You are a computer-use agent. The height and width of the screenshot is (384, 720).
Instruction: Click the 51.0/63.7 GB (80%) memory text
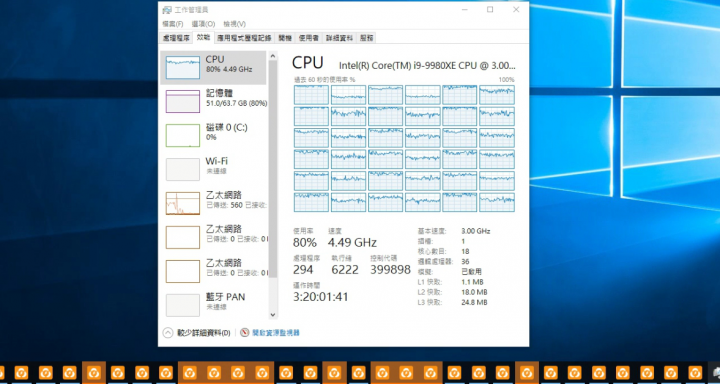coord(236,104)
